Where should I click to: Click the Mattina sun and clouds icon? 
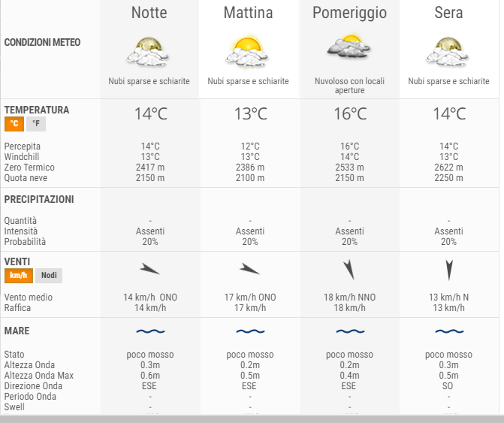pos(247,51)
